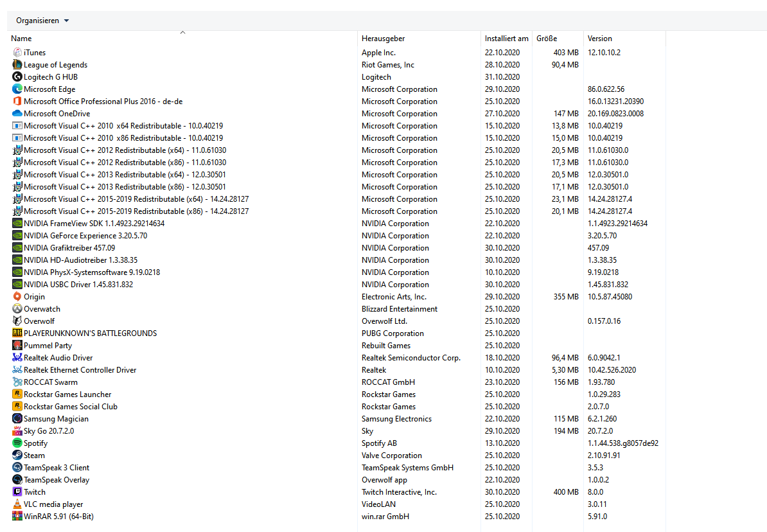Viewport: 767px width, 532px height.
Task: Sort by the Installiert am column header
Action: point(506,38)
